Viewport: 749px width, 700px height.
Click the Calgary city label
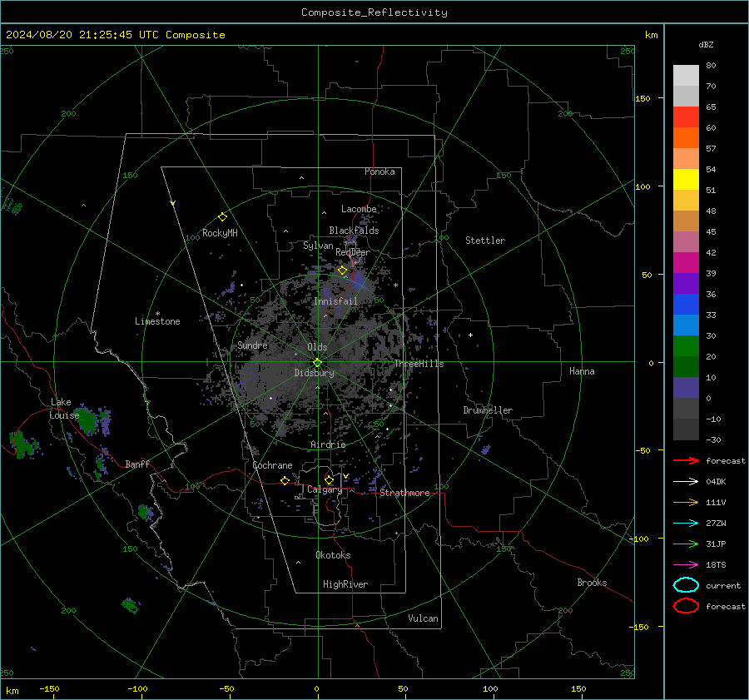(x=325, y=489)
